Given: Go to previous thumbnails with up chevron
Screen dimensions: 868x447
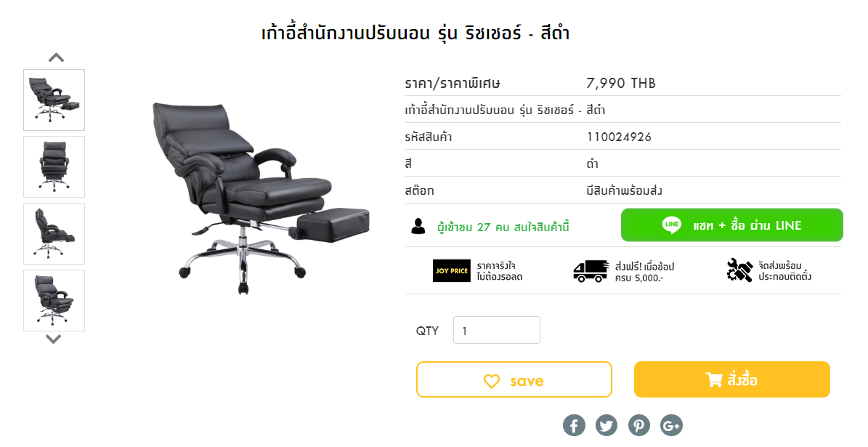Looking at the screenshot, I should click(x=56, y=57).
